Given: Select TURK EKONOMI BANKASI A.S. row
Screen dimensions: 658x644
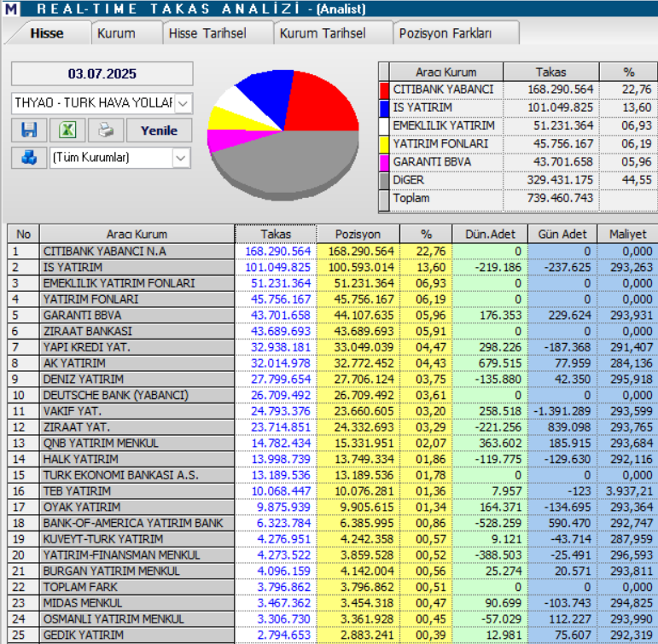Looking at the screenshot, I should click(x=333, y=475).
